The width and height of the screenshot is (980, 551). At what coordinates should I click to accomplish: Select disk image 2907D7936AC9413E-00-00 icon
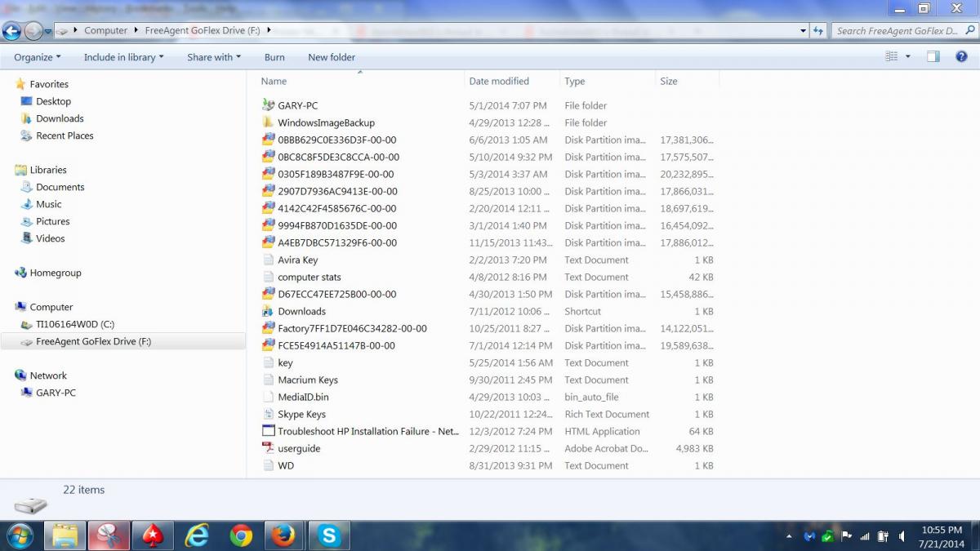tap(268, 191)
